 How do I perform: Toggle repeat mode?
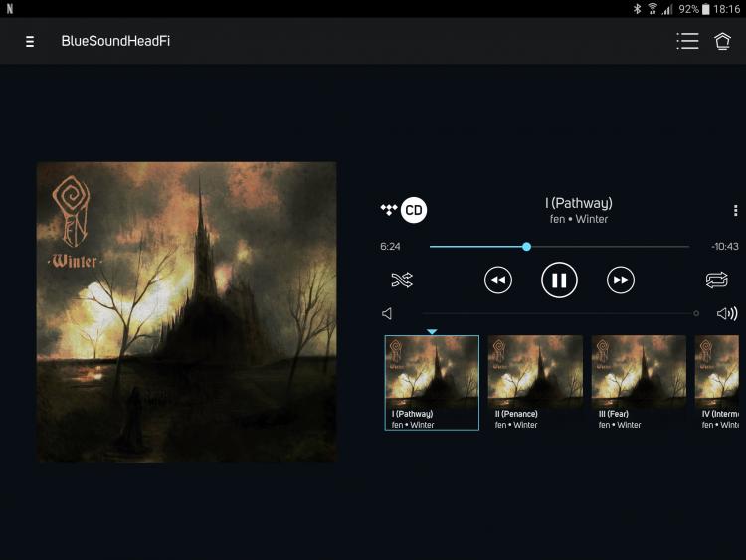716,280
